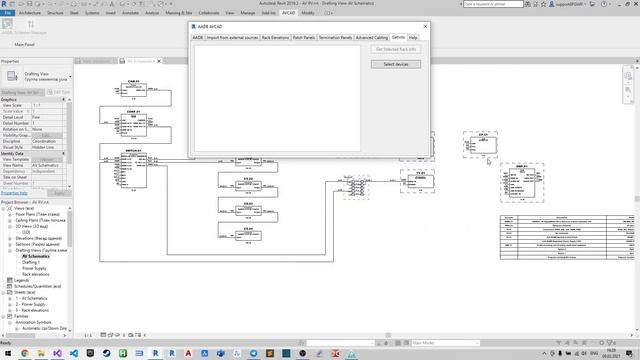This screenshot has height=360, width=640.
Task: Click the Revit application logo button
Action: pyautogui.click(x=4, y=4)
